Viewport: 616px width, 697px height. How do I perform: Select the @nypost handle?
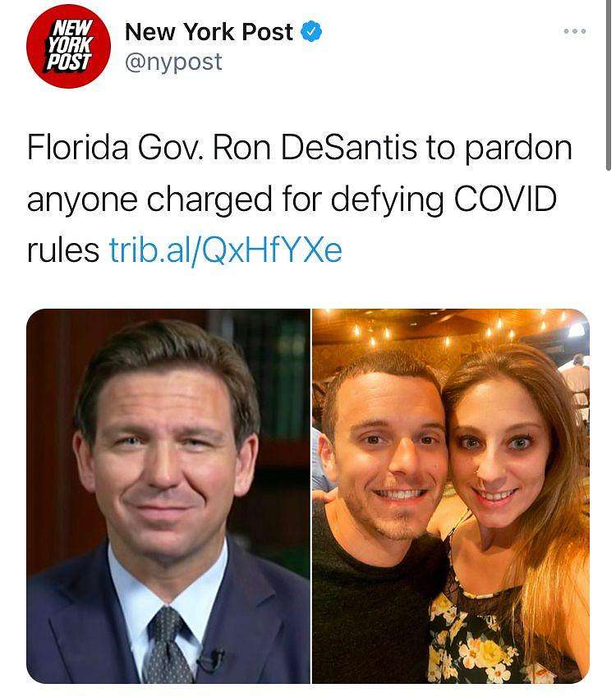173,62
